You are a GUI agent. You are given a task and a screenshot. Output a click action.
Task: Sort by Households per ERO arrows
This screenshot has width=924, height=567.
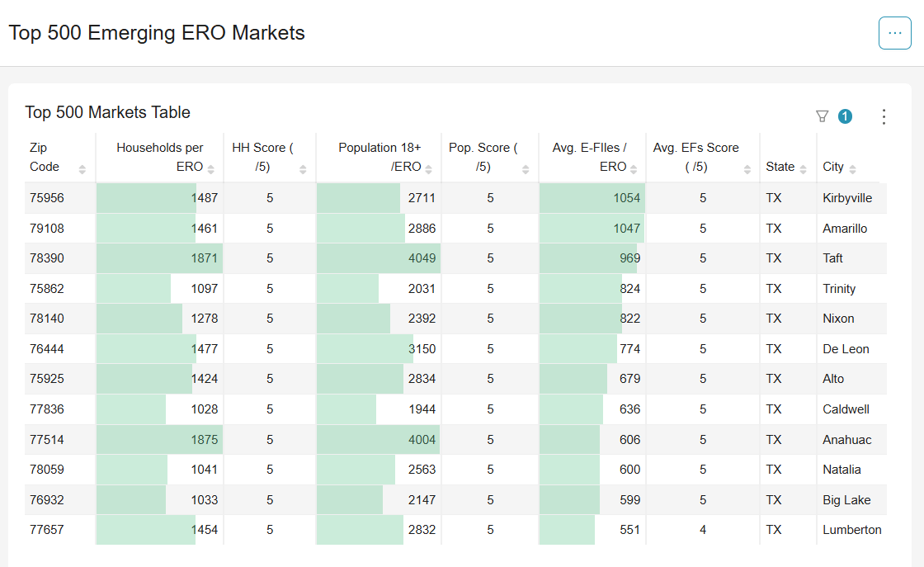[x=210, y=170]
